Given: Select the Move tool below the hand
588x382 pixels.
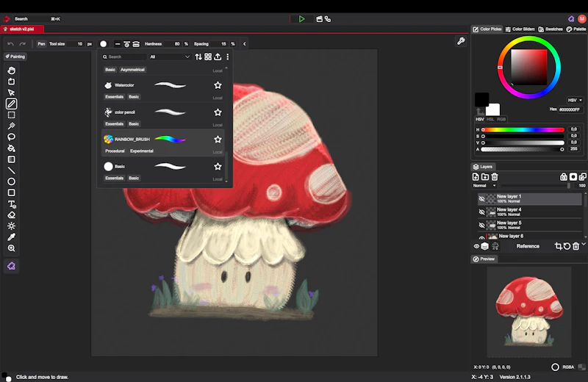Looking at the screenshot, I should (x=11, y=93).
